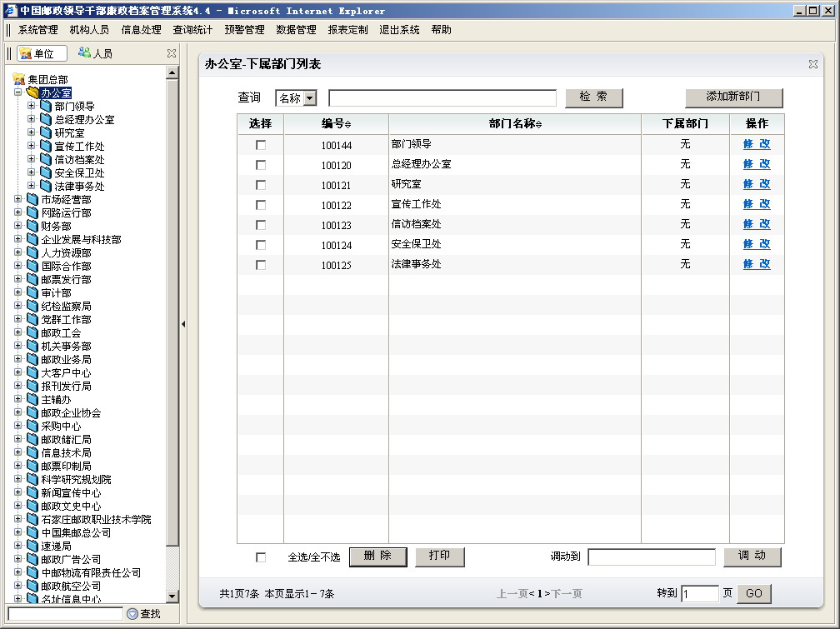Click the folder icon beside 邮政工会
Image resolution: width=840 pixels, height=629 pixels.
pyautogui.click(x=32, y=332)
